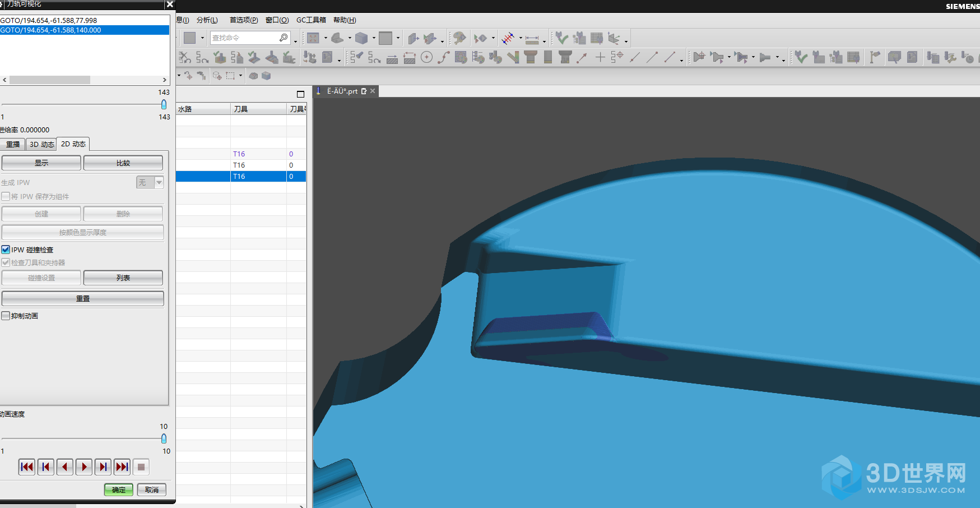The width and height of the screenshot is (980, 508).
Task: Click the flag post icon in toolbar
Action: (875, 57)
